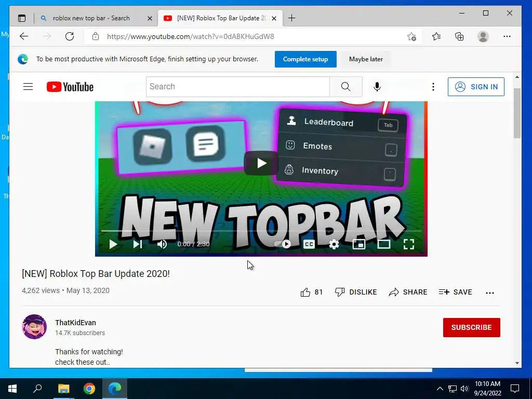Share the video

(408, 292)
